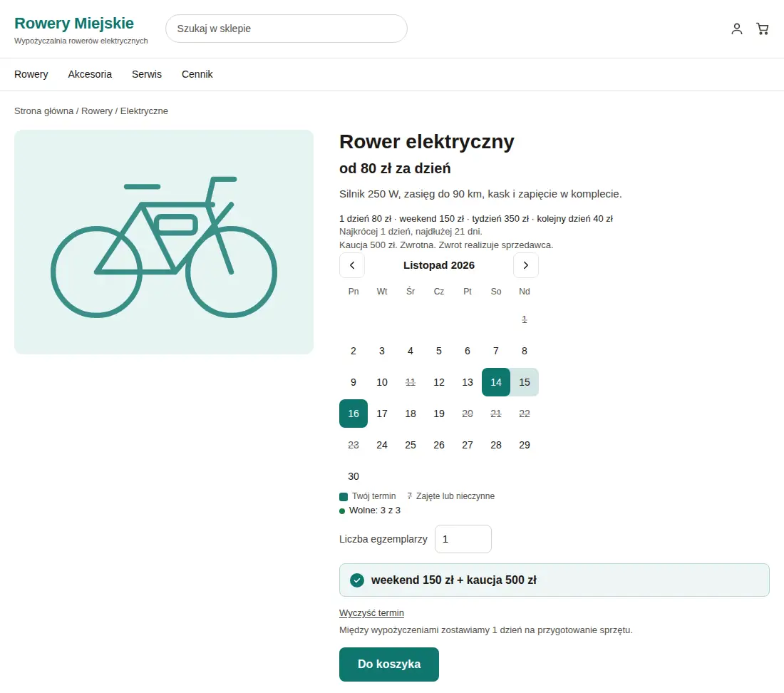Image resolution: width=784 pixels, height=693 pixels.
Task: Click the selected end date 16
Action: pyautogui.click(x=353, y=414)
